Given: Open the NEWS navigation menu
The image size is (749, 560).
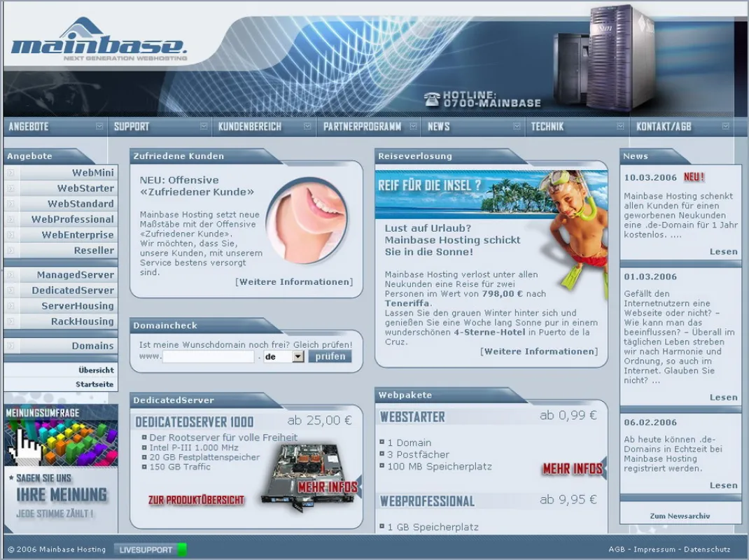Looking at the screenshot, I should pos(438,127).
